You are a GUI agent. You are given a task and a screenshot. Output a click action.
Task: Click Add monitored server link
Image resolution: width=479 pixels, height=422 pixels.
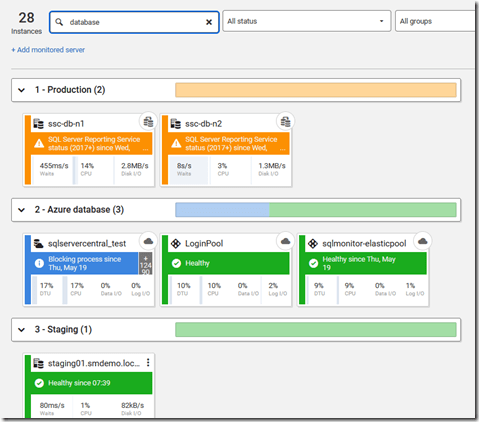coord(48,50)
